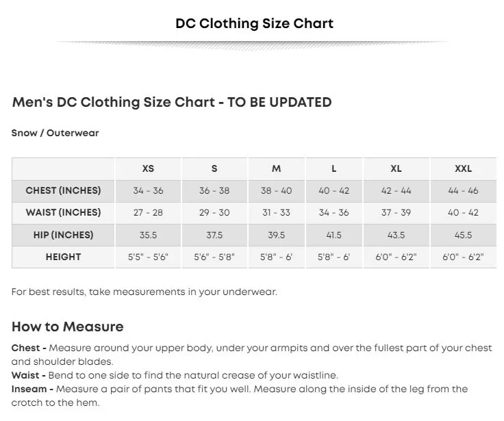
Task: Click the 5'5" - 5'6" height cell
Action: pyautogui.click(x=148, y=257)
